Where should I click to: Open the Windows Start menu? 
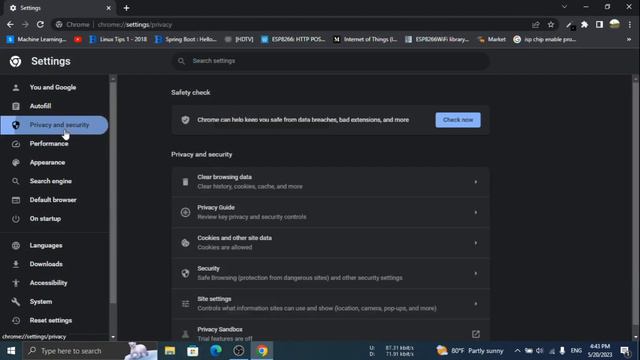tap(11, 351)
